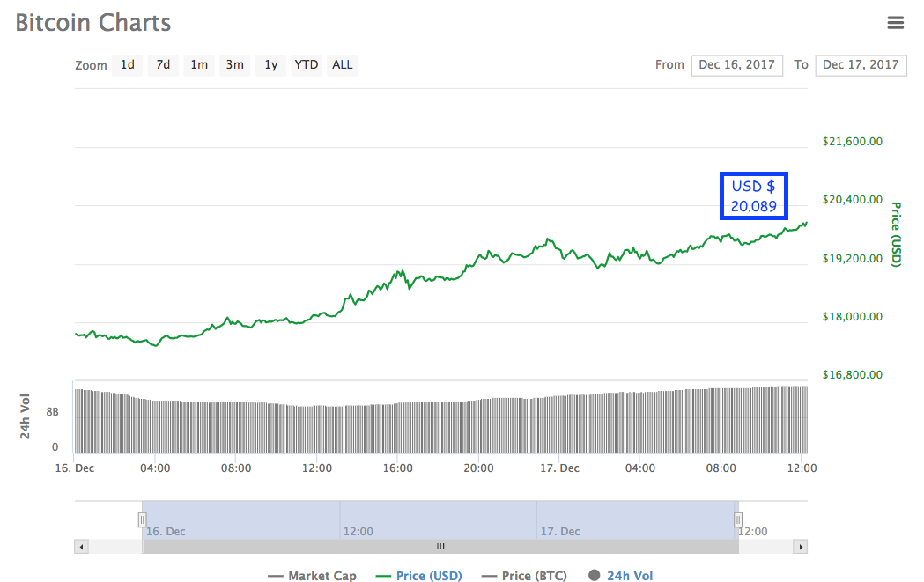Image resolution: width=924 pixels, height=582 pixels.
Task: Click the USD $ 20.089 price label
Action: [x=754, y=196]
